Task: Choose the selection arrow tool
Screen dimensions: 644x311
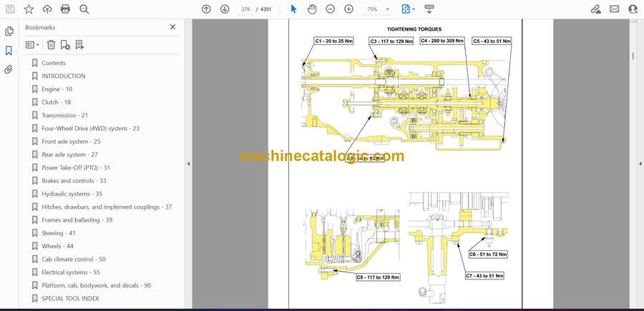Action: click(293, 9)
